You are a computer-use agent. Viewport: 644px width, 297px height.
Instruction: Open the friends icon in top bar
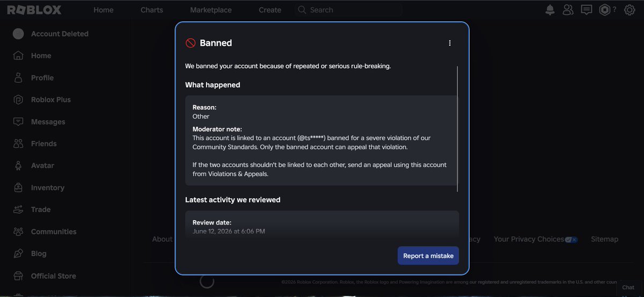point(568,10)
